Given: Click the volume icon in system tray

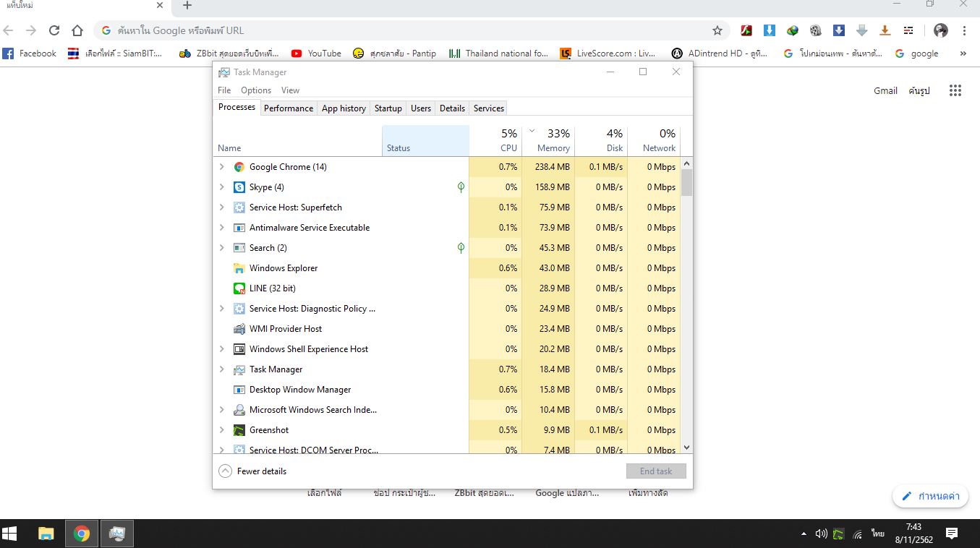Looking at the screenshot, I should pyautogui.click(x=821, y=534).
